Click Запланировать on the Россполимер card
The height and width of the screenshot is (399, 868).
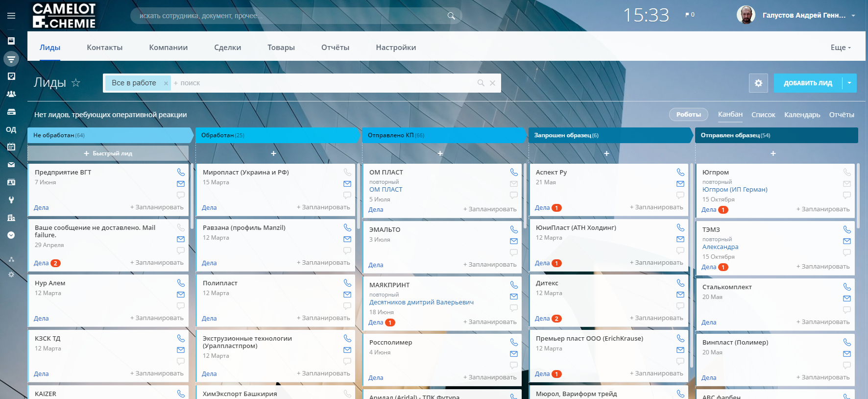tap(490, 377)
